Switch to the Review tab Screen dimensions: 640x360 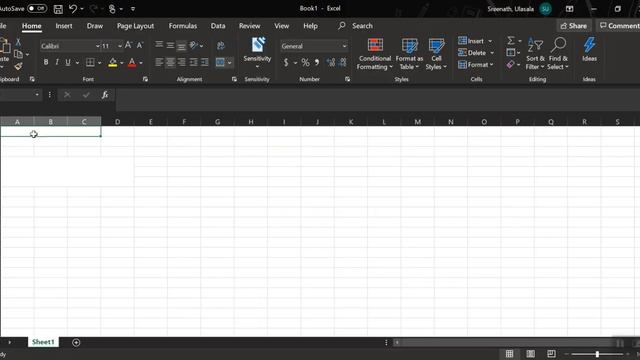point(249,26)
